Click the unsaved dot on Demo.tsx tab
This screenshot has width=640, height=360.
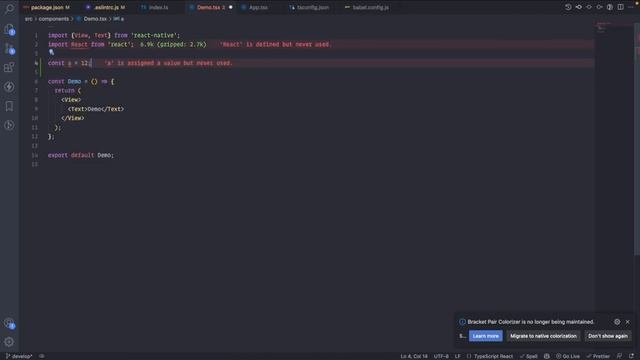coord(231,7)
